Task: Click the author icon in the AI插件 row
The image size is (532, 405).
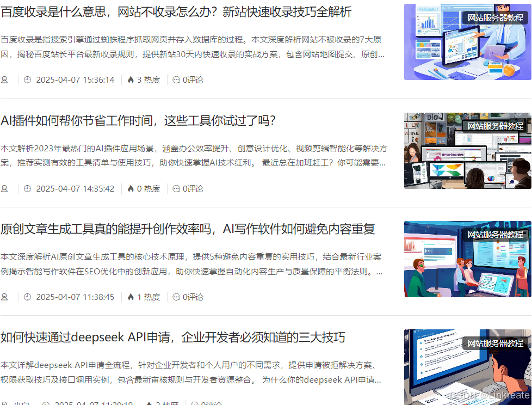Action: pyautogui.click(x=4, y=188)
